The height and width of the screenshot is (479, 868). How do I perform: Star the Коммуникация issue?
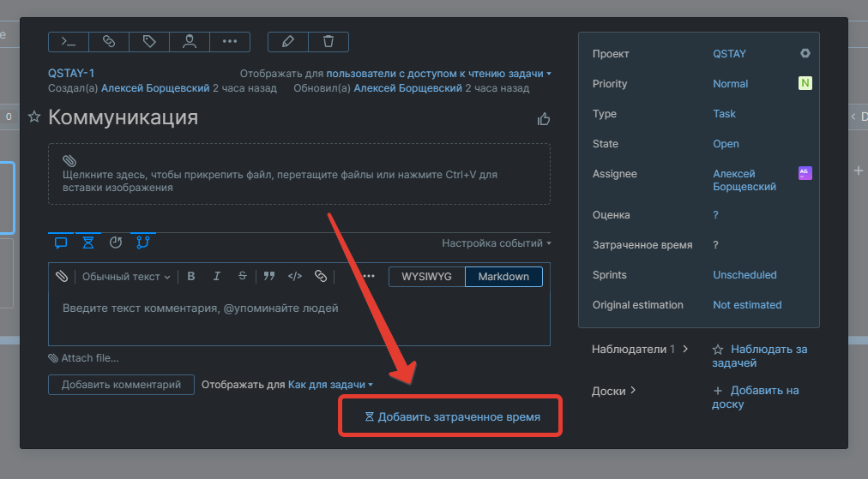tap(34, 117)
